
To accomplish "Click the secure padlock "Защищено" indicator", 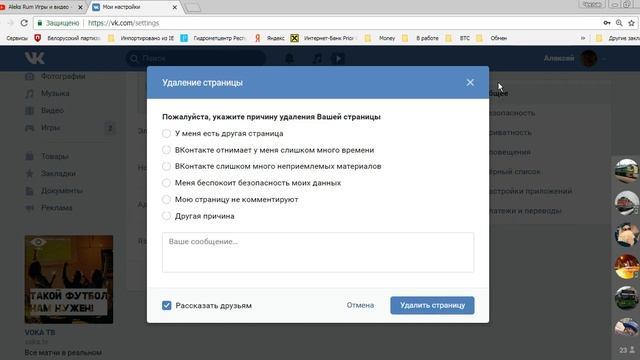I will 58,23.
